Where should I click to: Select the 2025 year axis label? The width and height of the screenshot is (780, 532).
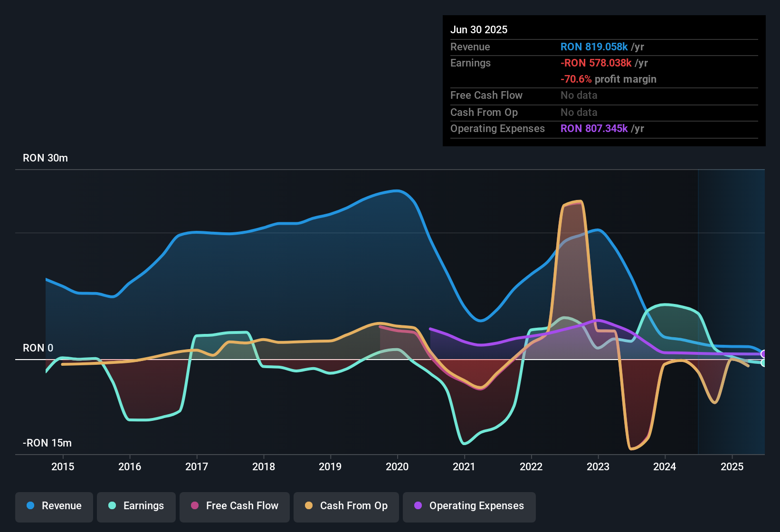coord(732,467)
